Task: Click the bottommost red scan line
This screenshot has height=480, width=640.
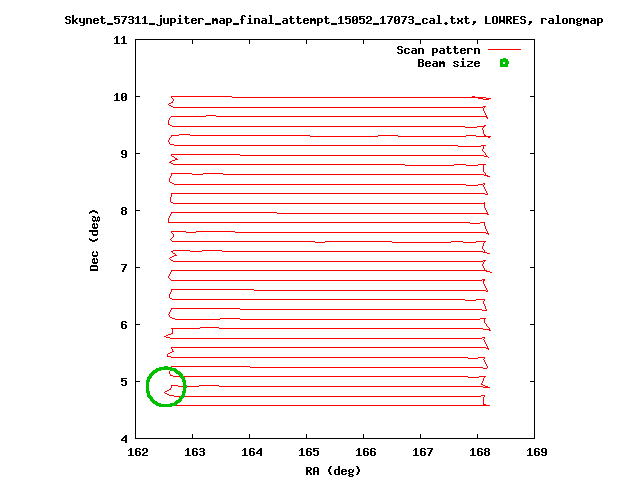Action: click(330, 405)
